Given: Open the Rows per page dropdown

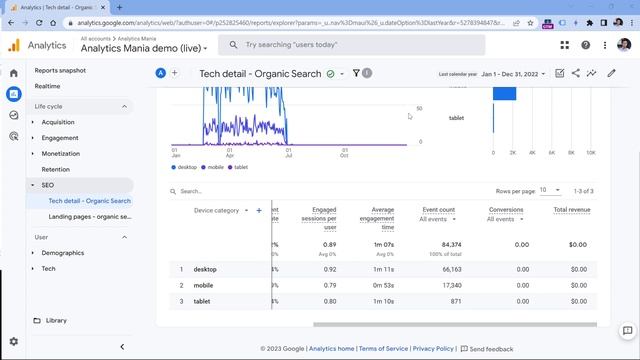Looking at the screenshot, I should pyautogui.click(x=550, y=190).
